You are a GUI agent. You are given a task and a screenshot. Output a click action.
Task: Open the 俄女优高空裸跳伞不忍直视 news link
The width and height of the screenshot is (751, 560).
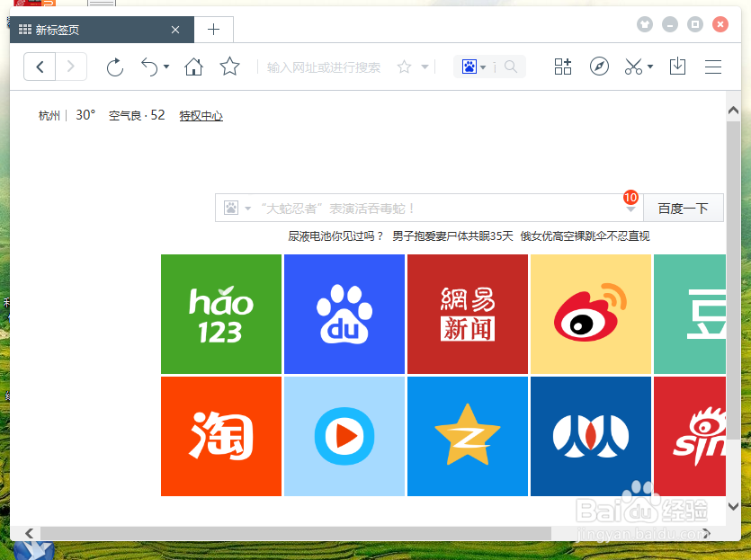tap(585, 236)
